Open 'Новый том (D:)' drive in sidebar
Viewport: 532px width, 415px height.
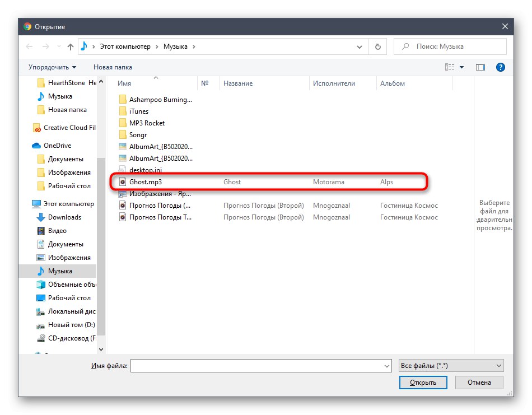click(66, 325)
